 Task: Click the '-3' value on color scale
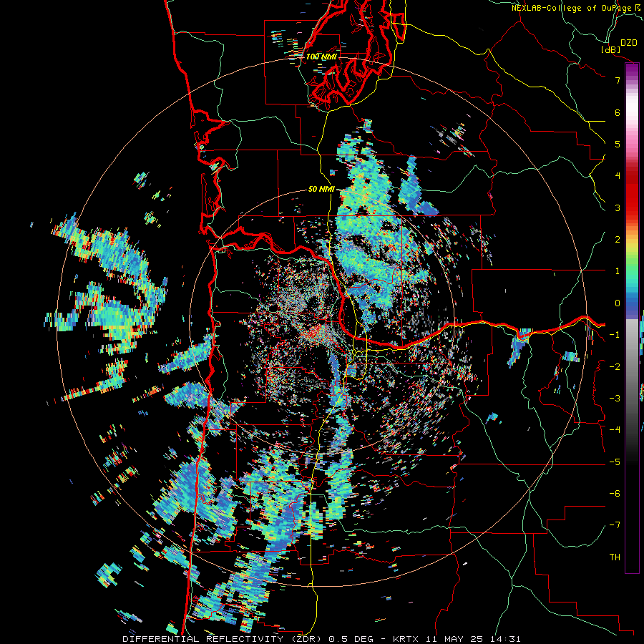(x=615, y=398)
